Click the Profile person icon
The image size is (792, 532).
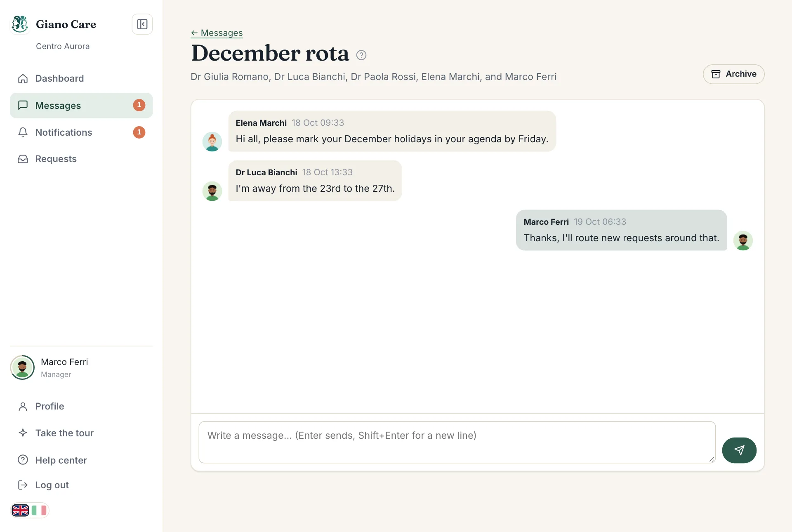[x=23, y=407]
